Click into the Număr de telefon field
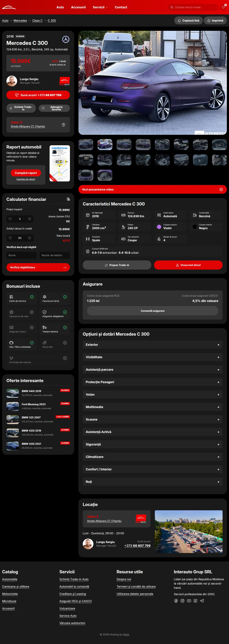This screenshot has width=229, height=644. (x=55, y=255)
